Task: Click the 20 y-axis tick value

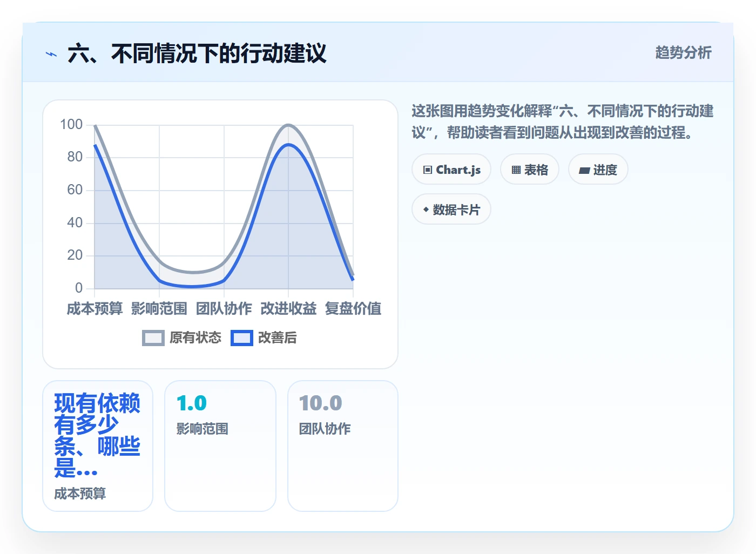Action: (x=75, y=255)
